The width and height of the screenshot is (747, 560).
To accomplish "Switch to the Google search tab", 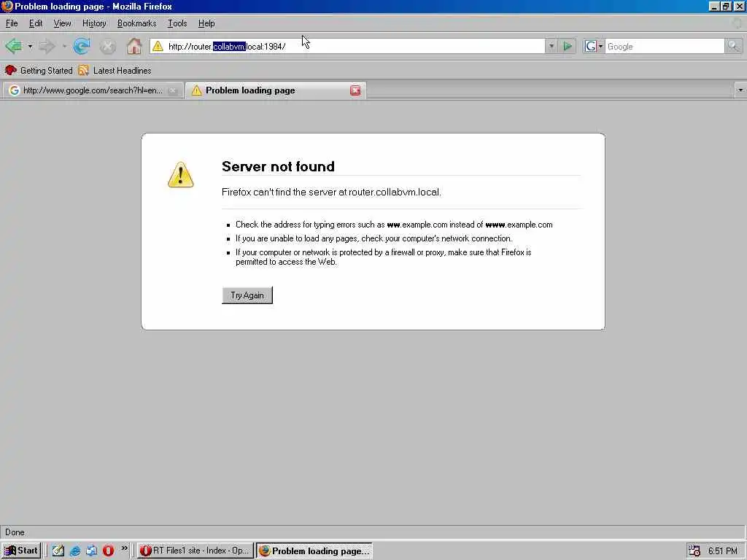I will pos(93,90).
